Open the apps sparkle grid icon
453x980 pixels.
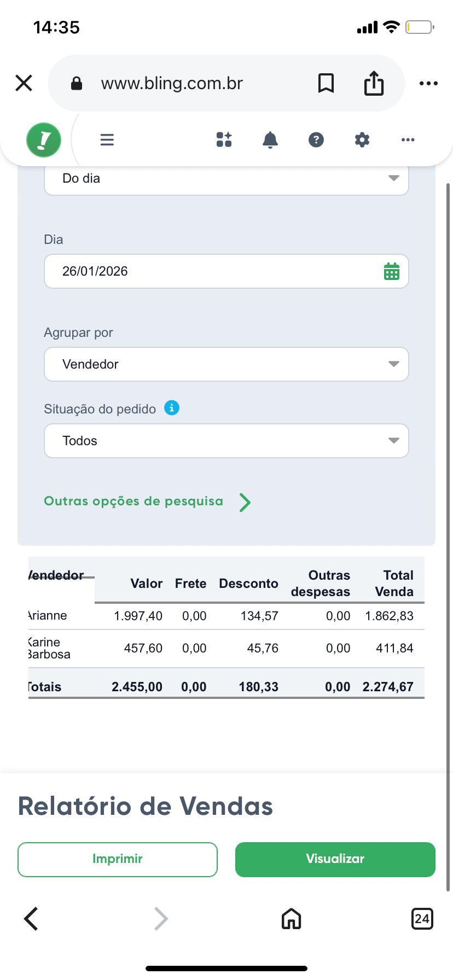(224, 140)
